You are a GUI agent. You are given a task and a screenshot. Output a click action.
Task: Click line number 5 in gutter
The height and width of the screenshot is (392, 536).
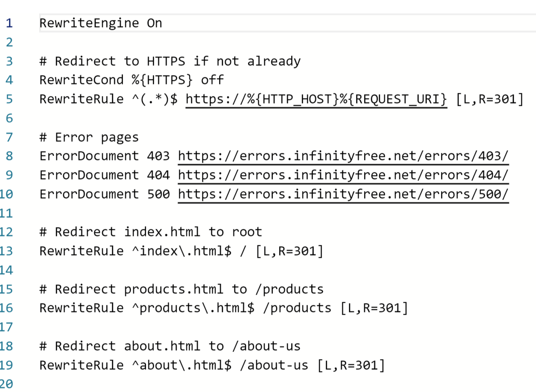pyautogui.click(x=9, y=99)
